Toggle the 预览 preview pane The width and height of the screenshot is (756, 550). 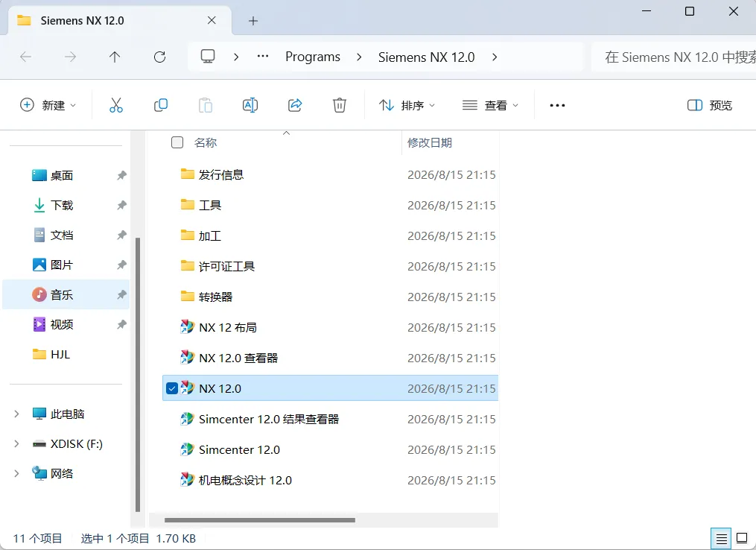click(x=709, y=104)
